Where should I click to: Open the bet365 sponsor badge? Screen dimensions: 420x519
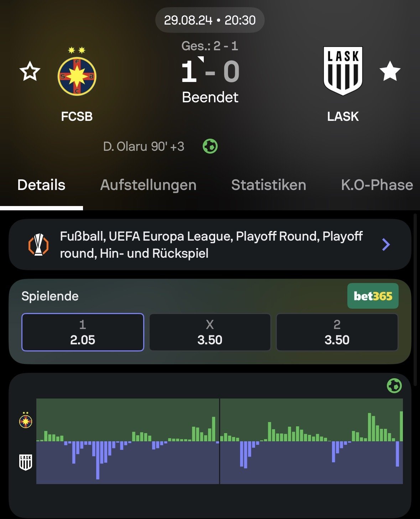373,296
